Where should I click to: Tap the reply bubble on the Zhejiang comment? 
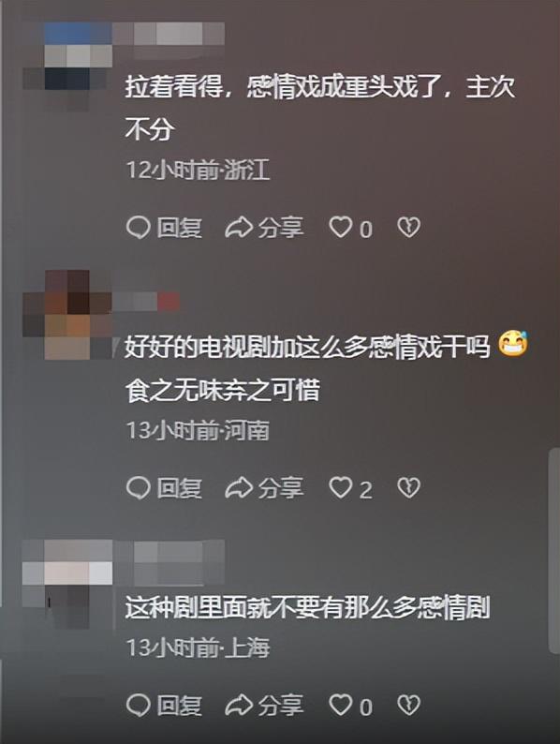pyautogui.click(x=138, y=228)
